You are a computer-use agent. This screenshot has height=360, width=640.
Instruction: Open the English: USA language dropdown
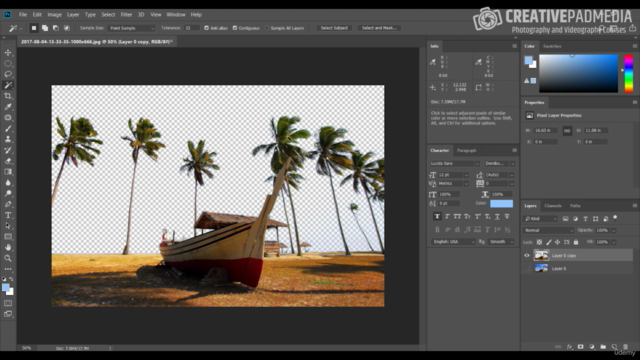453,242
